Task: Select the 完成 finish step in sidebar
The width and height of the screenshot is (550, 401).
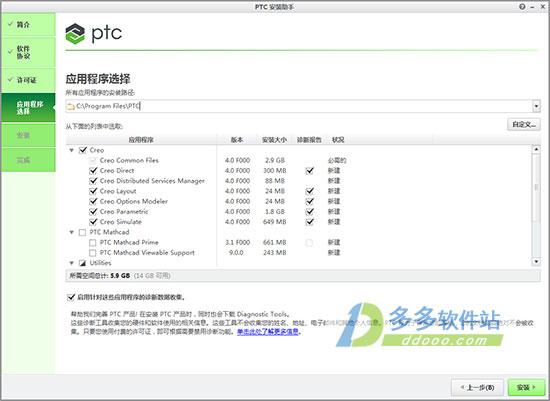Action: [28, 160]
